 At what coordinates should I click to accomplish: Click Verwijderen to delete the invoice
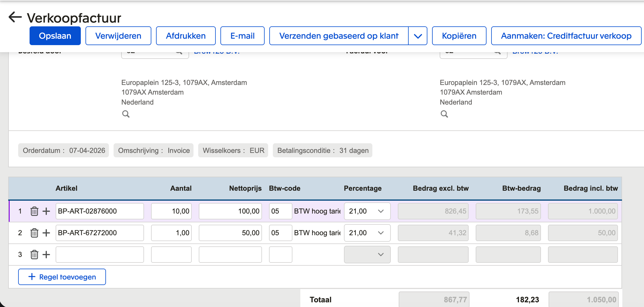click(118, 36)
